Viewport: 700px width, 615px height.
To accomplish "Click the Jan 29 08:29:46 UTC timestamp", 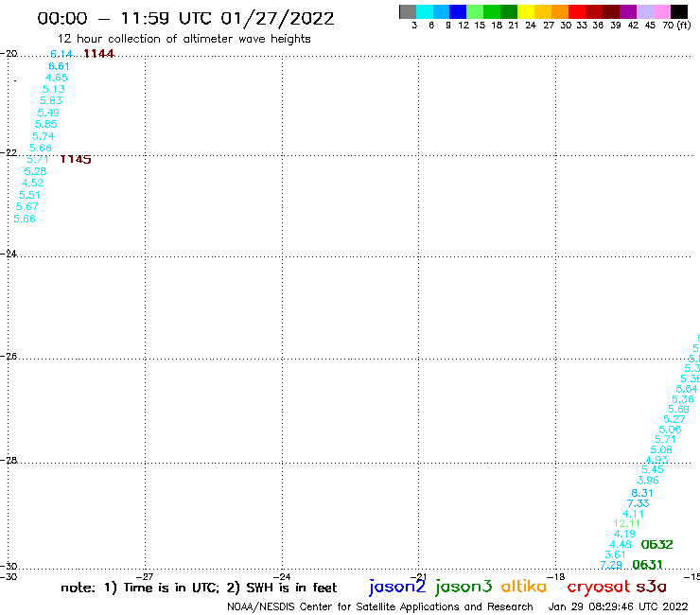I will click(618, 606).
